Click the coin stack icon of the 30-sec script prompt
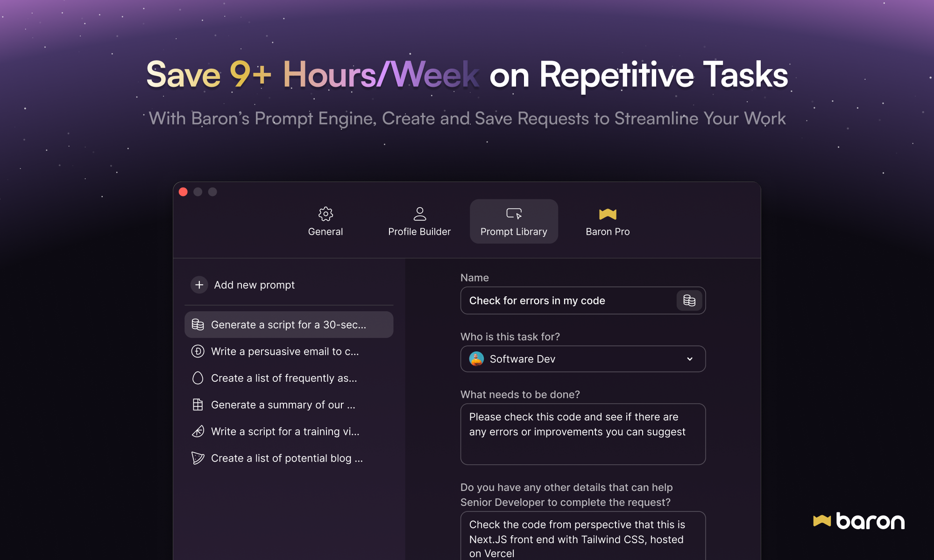Image resolution: width=934 pixels, height=560 pixels. coord(198,325)
